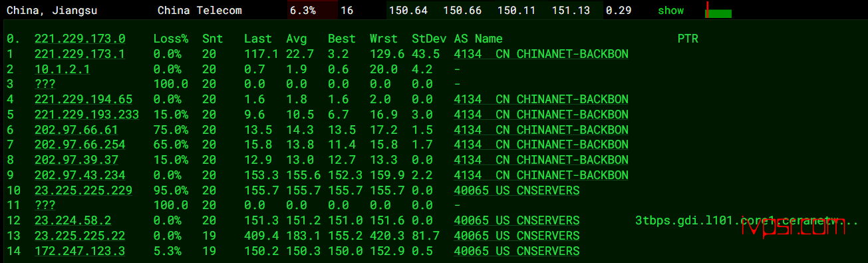Open IP link 221.229.193.233
Screen dimensions: 868x263
point(86,115)
